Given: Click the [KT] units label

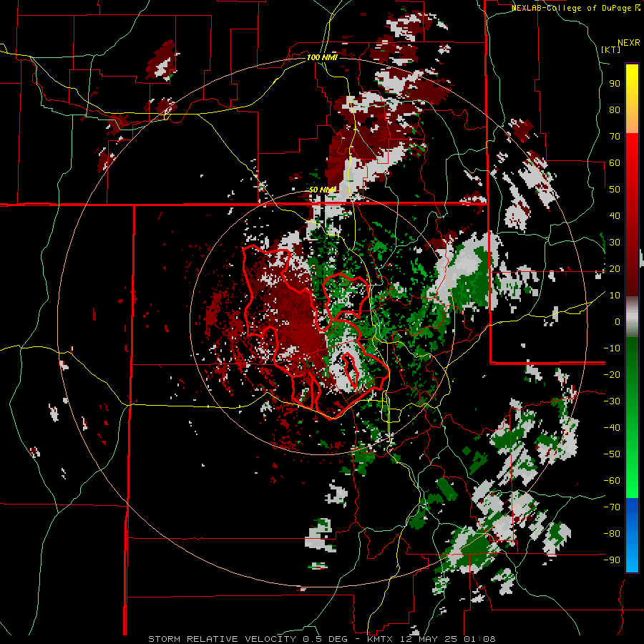Looking at the screenshot, I should click(611, 49).
